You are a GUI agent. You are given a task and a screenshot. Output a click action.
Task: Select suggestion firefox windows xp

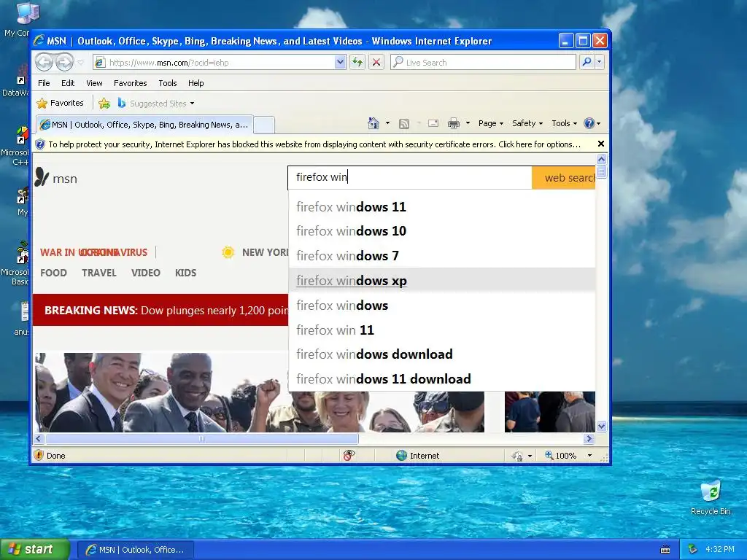pyautogui.click(x=442, y=281)
